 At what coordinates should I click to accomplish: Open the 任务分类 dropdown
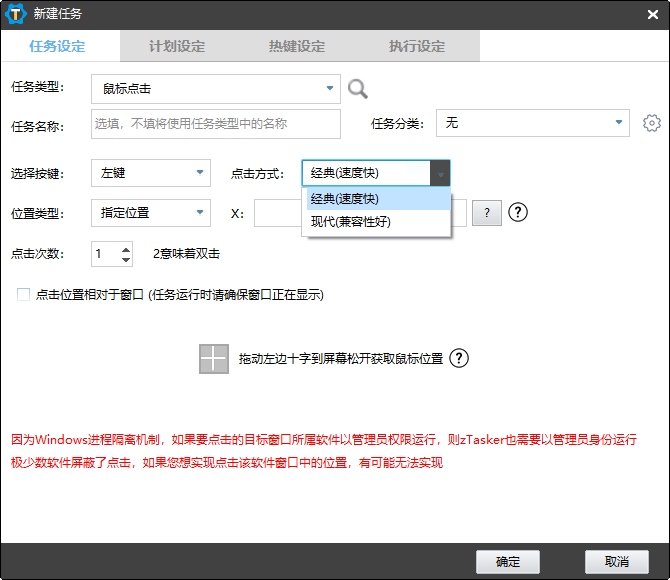coord(533,123)
